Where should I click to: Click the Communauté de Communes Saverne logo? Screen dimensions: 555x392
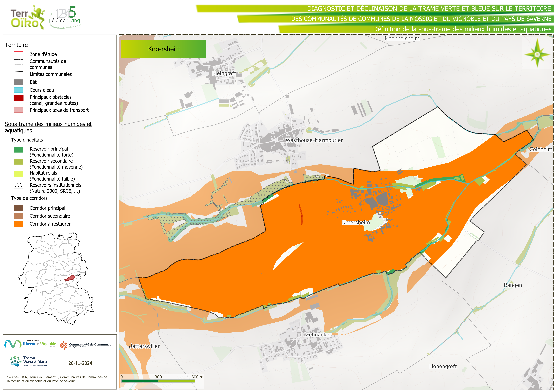[85, 345]
